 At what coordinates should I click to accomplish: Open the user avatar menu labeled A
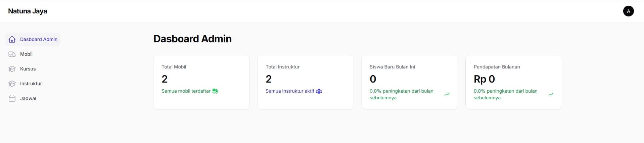(628, 11)
